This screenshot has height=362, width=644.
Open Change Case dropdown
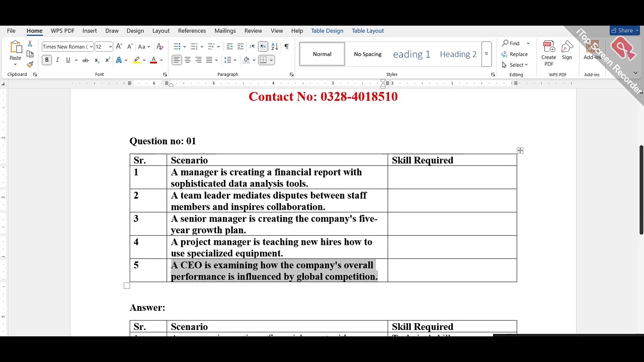pos(144,47)
